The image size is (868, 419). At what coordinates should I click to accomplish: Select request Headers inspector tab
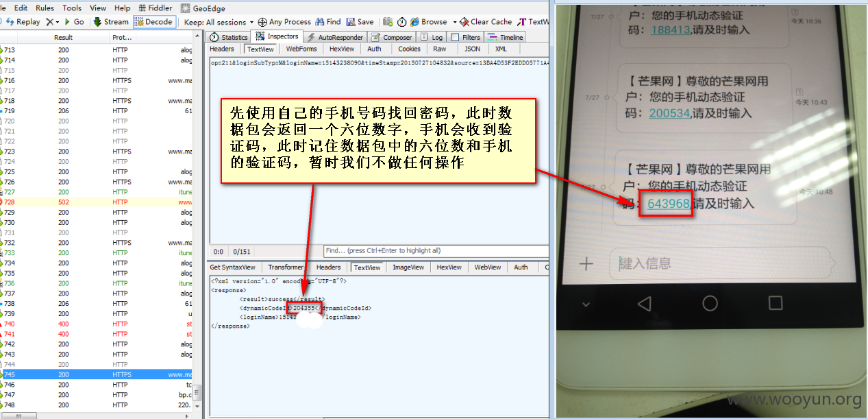click(x=221, y=49)
